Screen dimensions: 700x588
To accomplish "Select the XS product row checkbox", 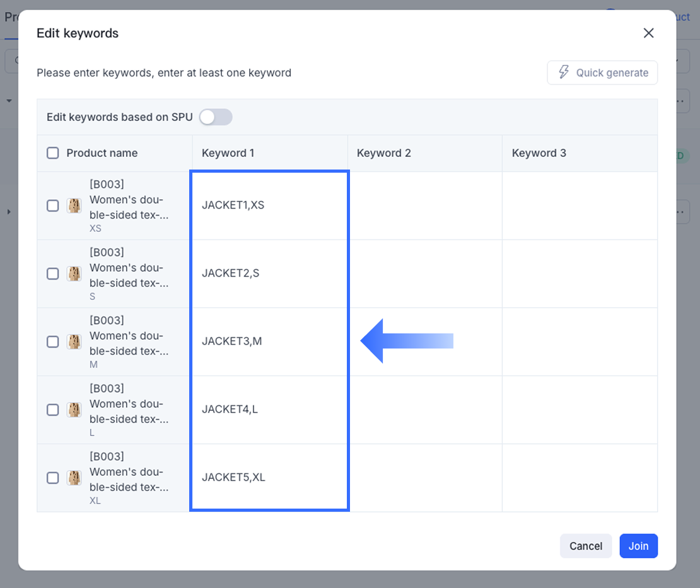I will point(53,205).
